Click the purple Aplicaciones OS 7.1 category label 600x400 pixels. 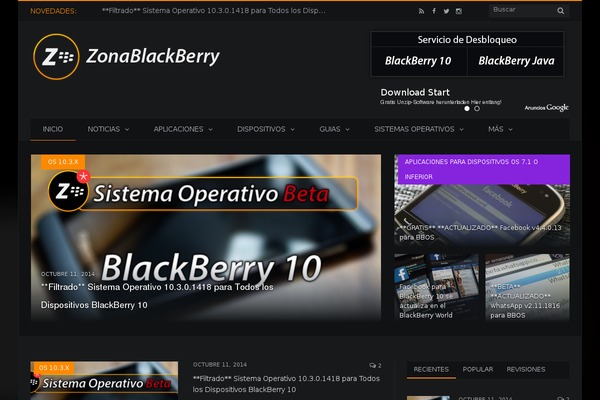pyautogui.click(x=484, y=169)
